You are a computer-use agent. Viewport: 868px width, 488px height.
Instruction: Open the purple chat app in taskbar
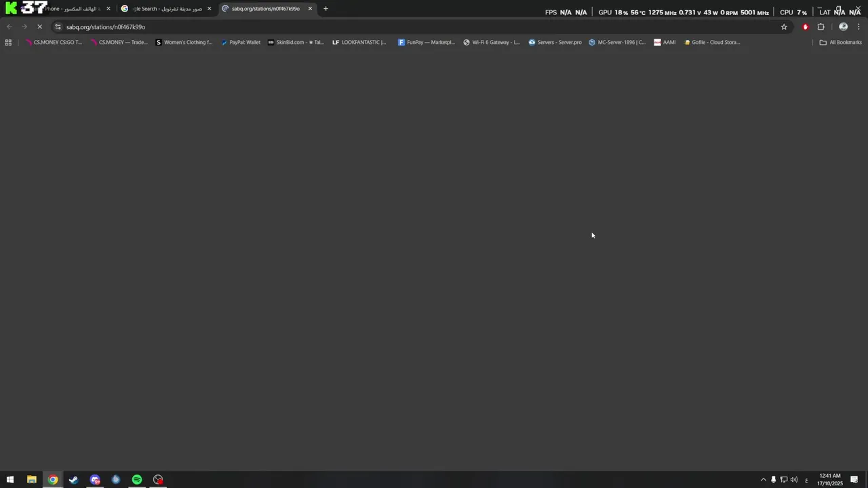[95, 480]
